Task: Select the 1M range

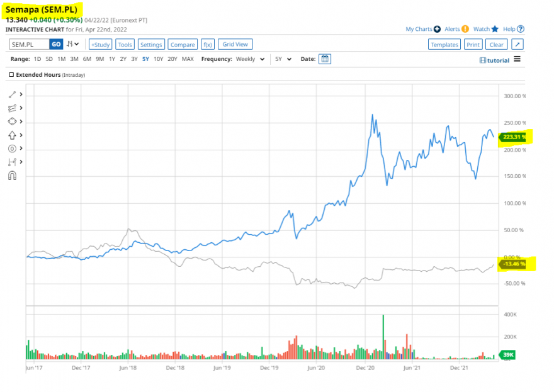Action: pos(62,59)
